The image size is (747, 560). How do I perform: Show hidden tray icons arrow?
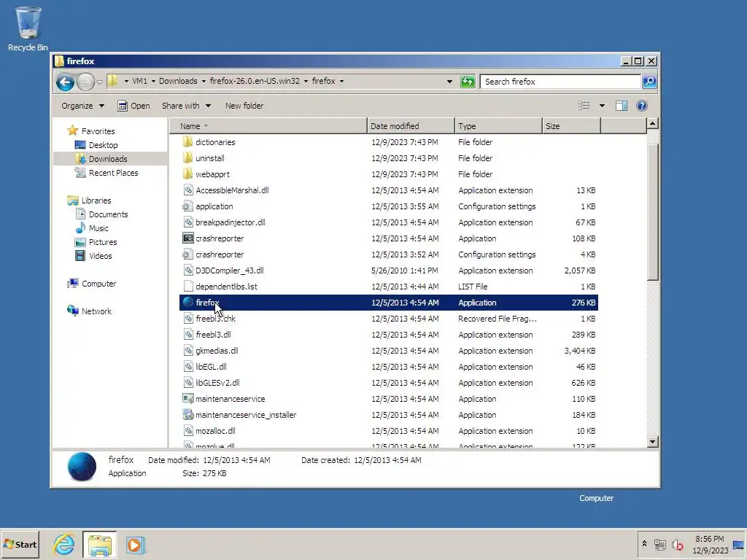click(644, 543)
